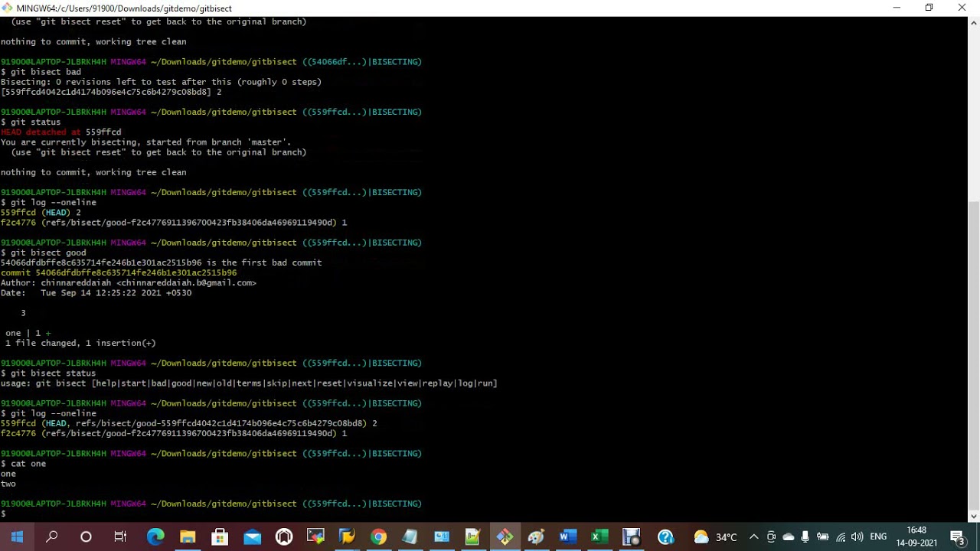Launch Google Chrome from taskbar
The height and width of the screenshot is (551, 980).
(x=379, y=536)
